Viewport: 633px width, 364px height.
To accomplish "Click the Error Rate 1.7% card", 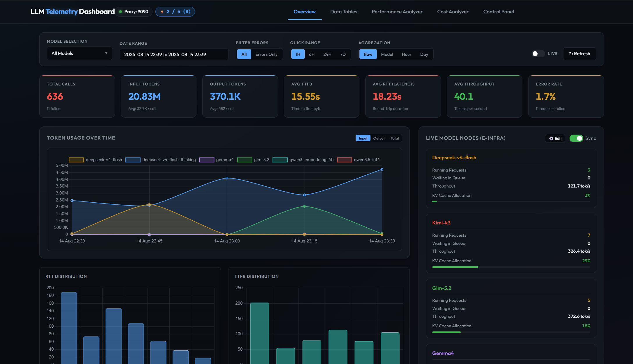I will coord(566,97).
